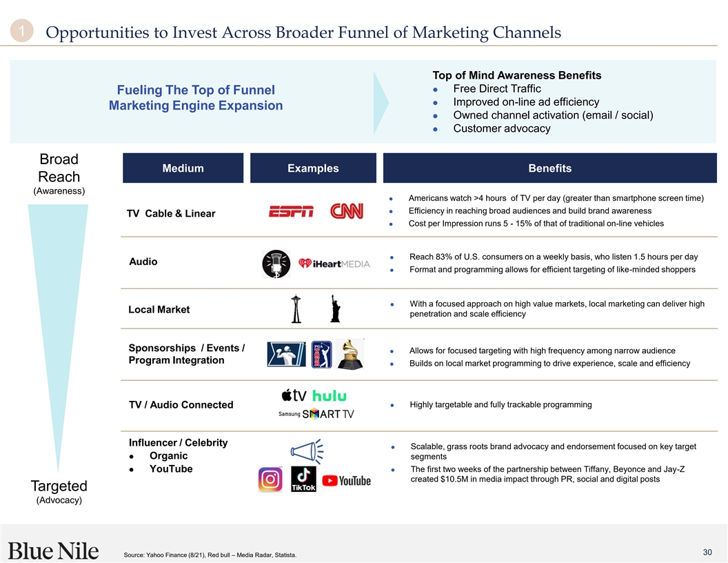Image resolution: width=728 pixels, height=563 pixels.
Task: Click the Hulu logo
Action: [x=330, y=396]
